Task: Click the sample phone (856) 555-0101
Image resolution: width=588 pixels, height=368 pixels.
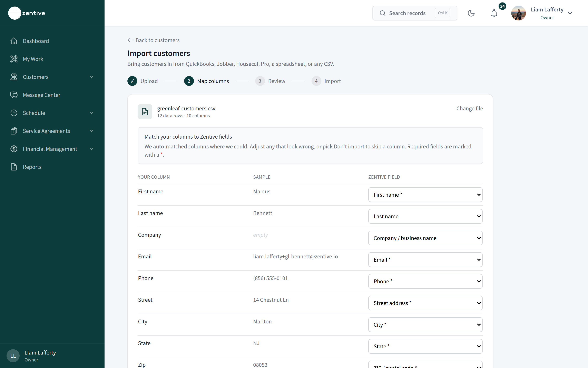Action: click(271, 278)
